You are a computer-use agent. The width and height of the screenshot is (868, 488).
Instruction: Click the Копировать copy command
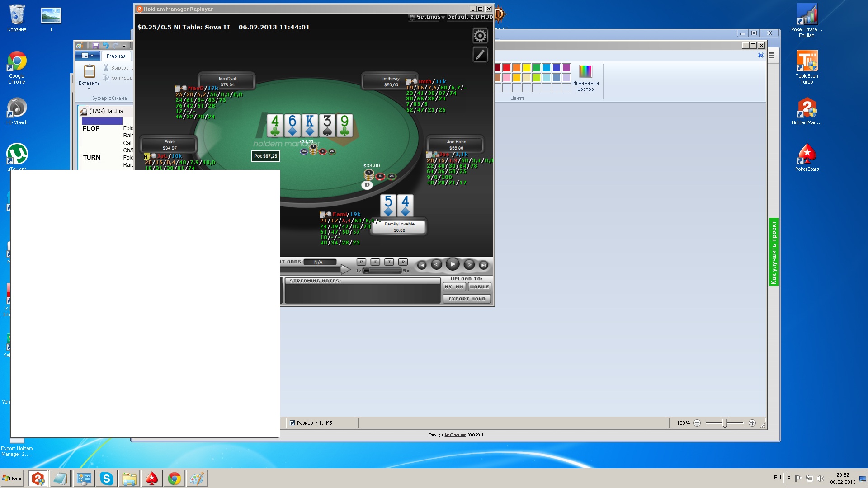118,78
